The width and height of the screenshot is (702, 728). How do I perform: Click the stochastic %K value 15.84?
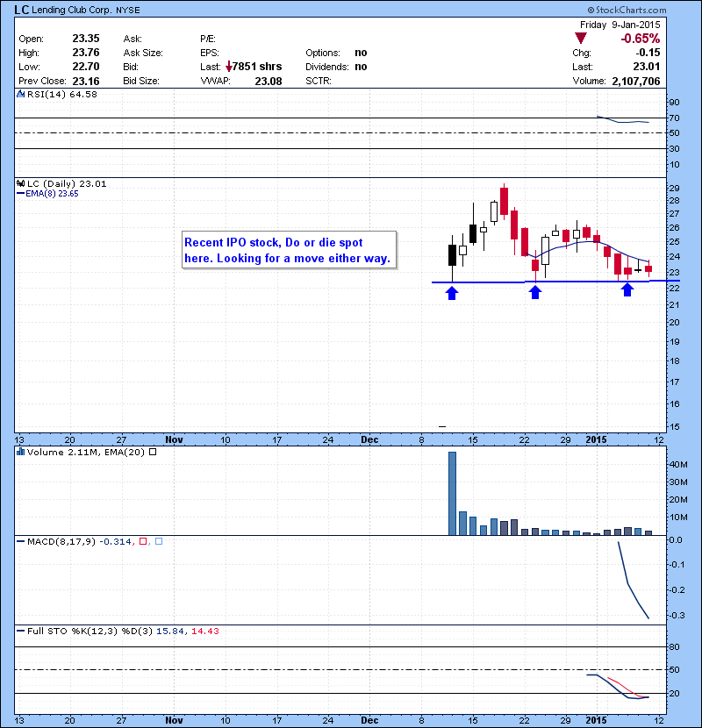click(x=172, y=631)
